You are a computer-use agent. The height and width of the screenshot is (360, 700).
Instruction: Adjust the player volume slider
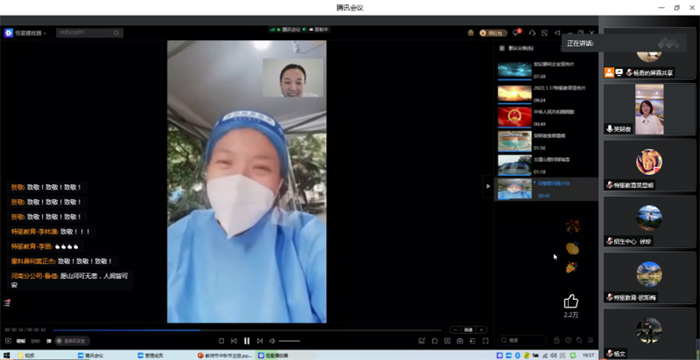[x=289, y=341]
